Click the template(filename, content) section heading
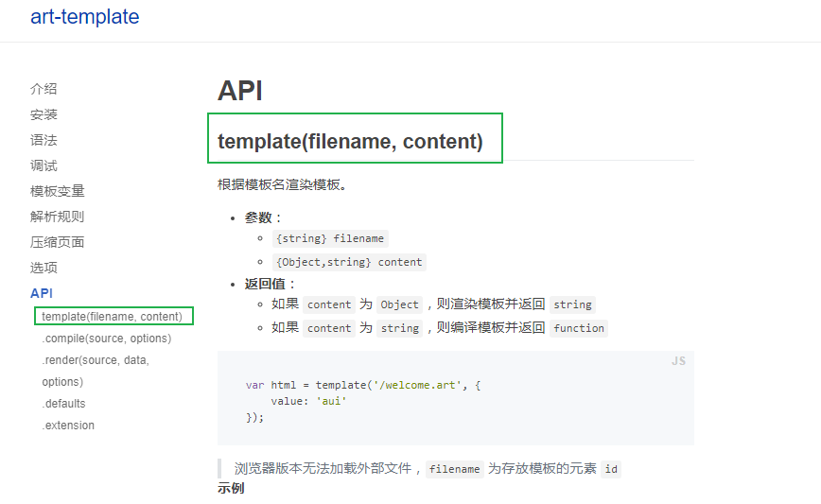The image size is (821, 504). [350, 141]
